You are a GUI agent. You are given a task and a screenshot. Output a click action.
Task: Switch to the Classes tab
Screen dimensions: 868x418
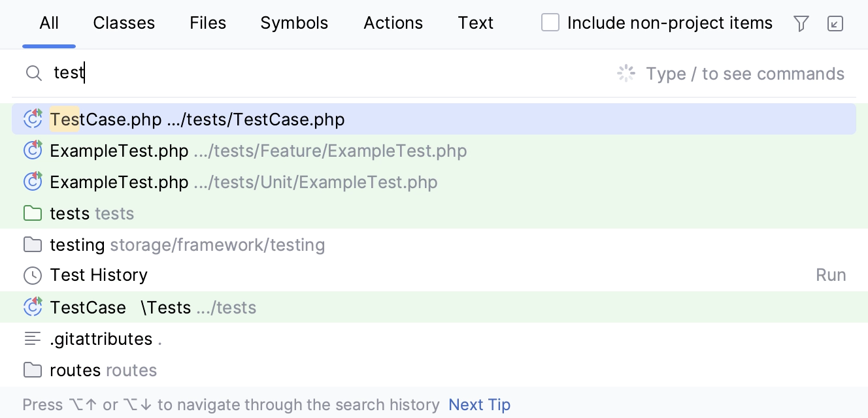click(x=124, y=23)
